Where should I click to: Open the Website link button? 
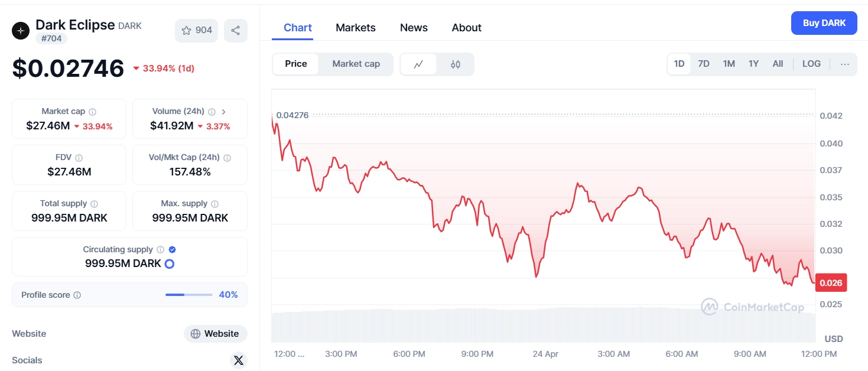215,334
